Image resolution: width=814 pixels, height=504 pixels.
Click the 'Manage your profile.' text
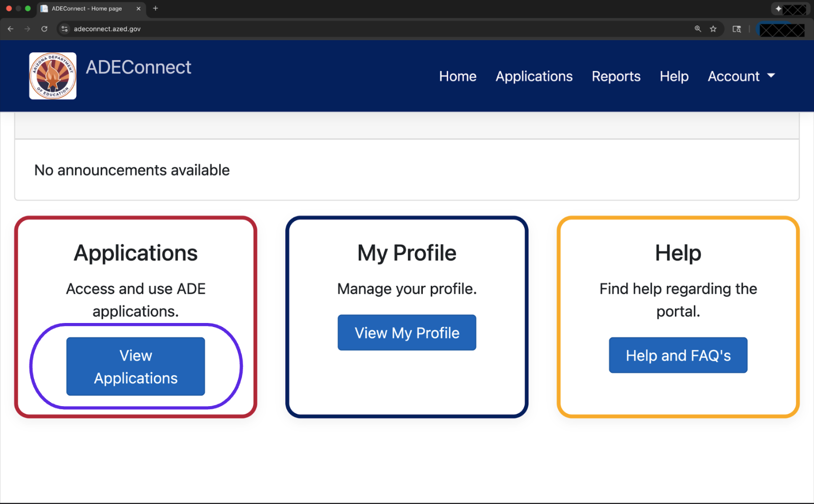(407, 289)
